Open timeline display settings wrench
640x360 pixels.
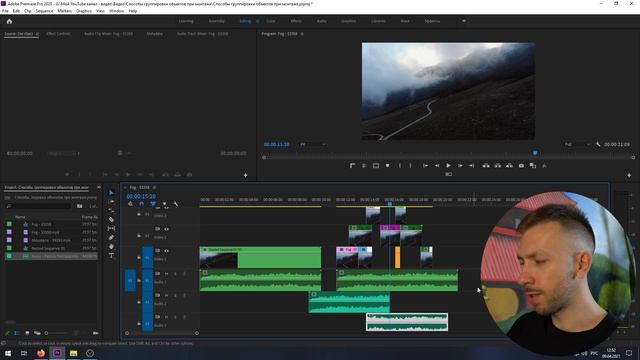point(176,204)
